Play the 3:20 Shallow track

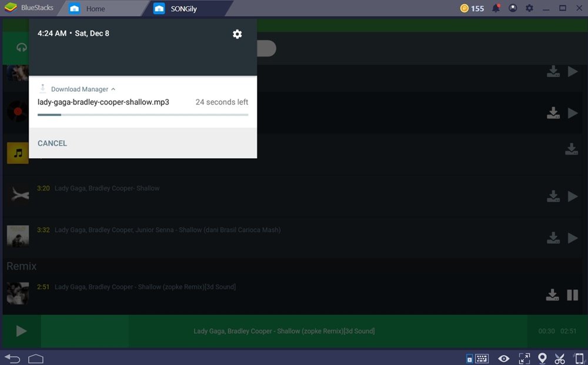(x=573, y=196)
